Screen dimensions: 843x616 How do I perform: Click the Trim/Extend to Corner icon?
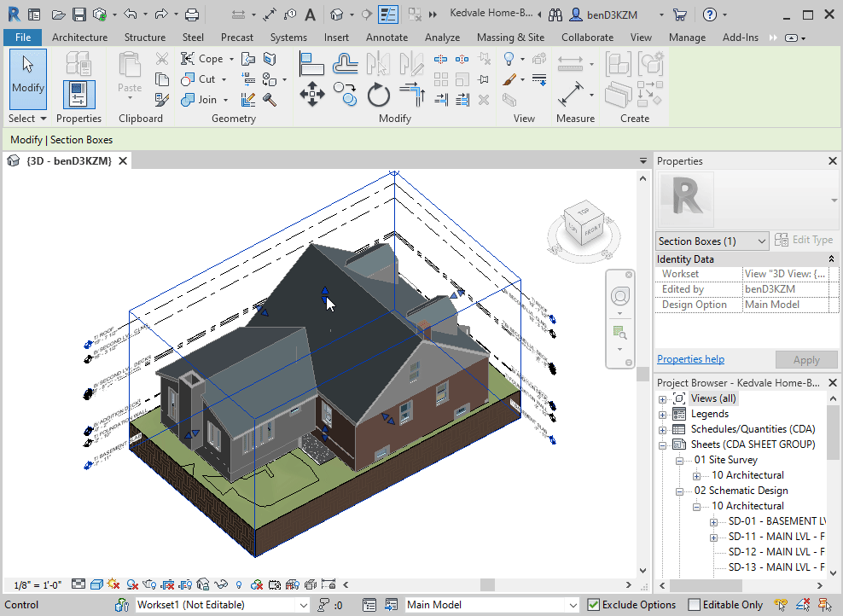point(412,95)
